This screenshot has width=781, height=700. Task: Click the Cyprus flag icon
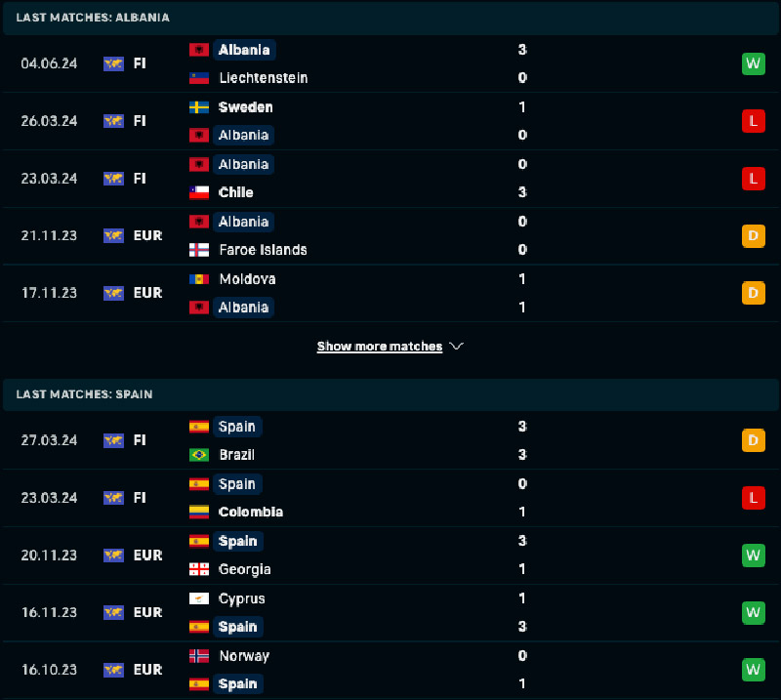point(199,598)
